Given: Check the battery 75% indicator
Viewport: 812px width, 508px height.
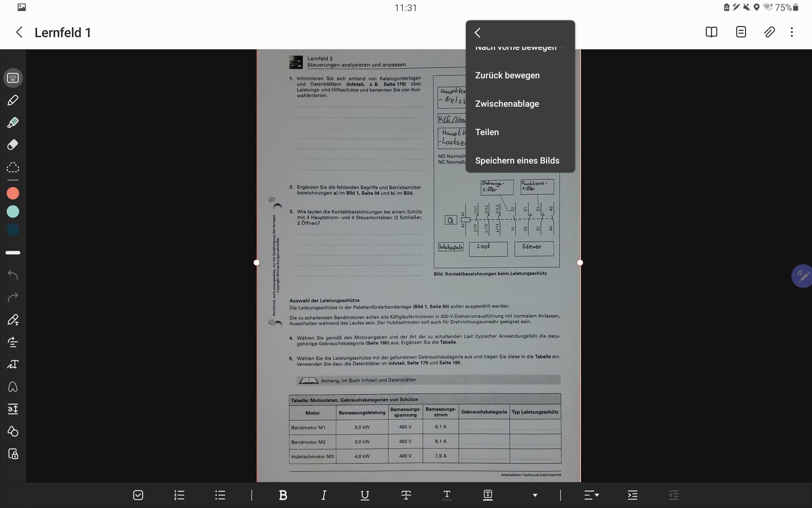Looking at the screenshot, I should pyautogui.click(x=786, y=7).
